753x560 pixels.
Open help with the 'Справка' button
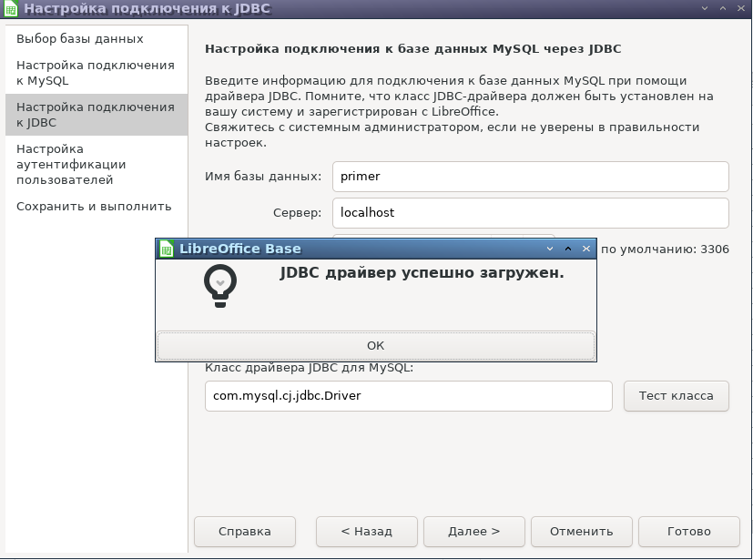[x=245, y=532]
